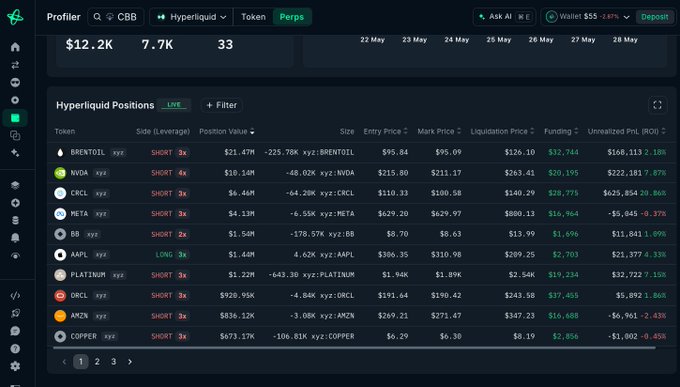Click the ORCL token icon

[60, 295]
